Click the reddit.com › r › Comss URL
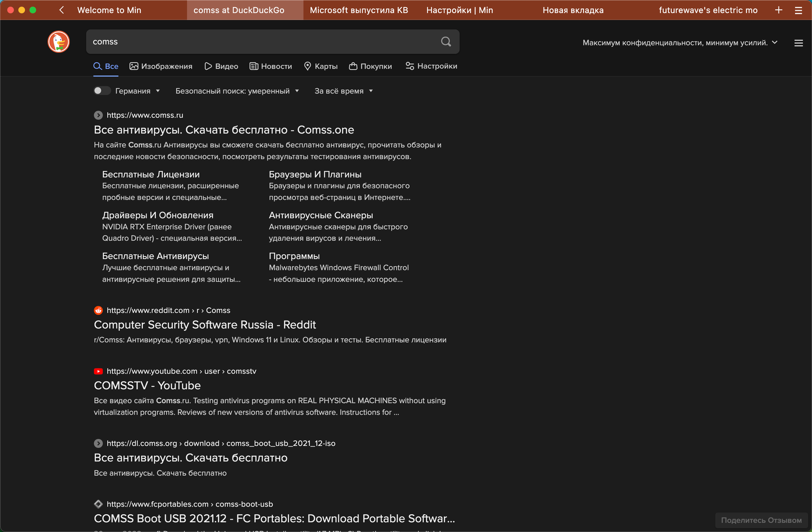 (x=168, y=310)
